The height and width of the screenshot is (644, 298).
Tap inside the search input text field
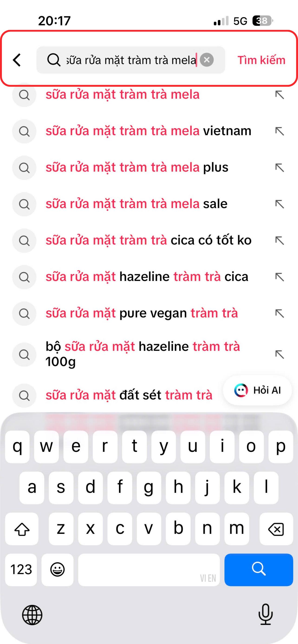[131, 60]
